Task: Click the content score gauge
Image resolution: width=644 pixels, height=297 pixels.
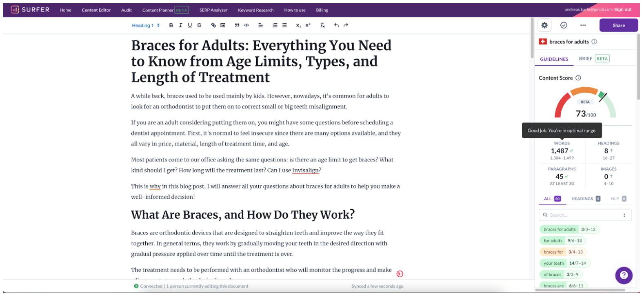Action: point(585,102)
